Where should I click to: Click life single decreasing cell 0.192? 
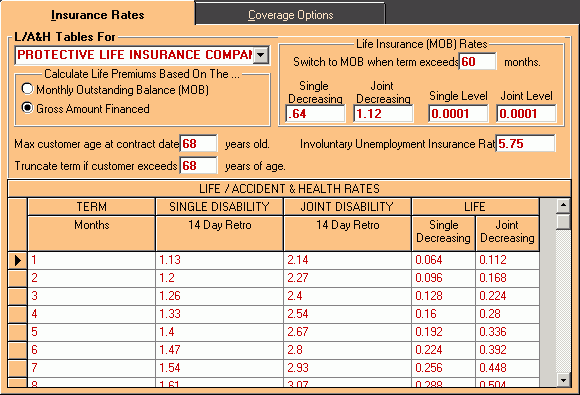tap(443, 332)
